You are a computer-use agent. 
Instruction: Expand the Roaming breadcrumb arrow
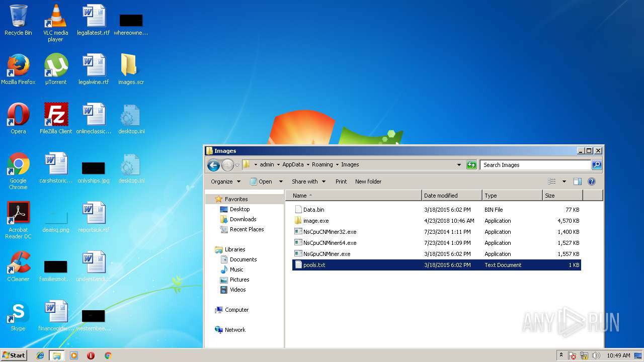pos(336,165)
